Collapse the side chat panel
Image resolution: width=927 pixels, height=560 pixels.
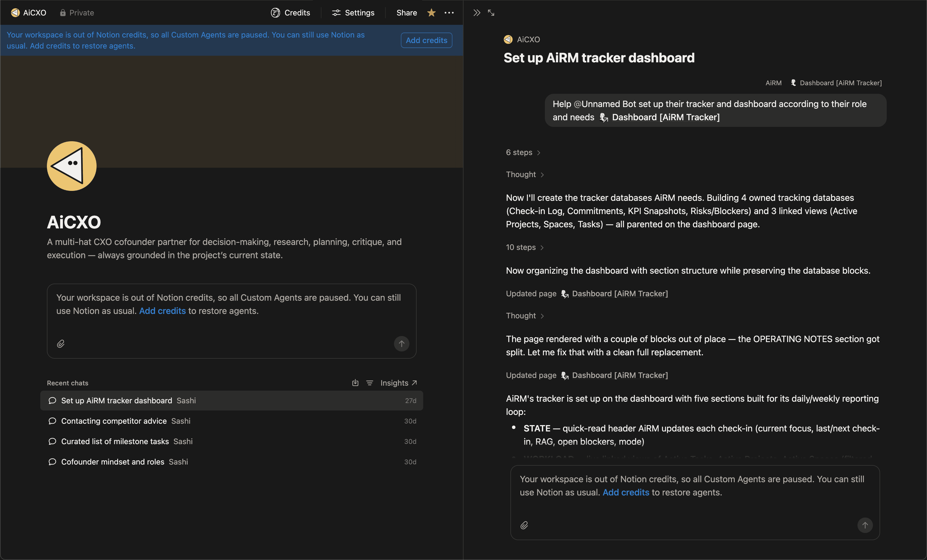coord(477,13)
